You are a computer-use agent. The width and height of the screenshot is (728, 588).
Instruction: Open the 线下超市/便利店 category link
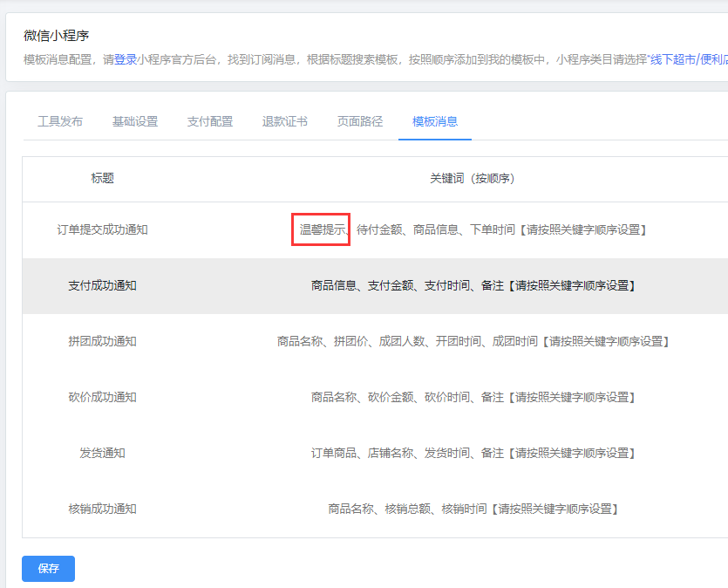click(689, 59)
